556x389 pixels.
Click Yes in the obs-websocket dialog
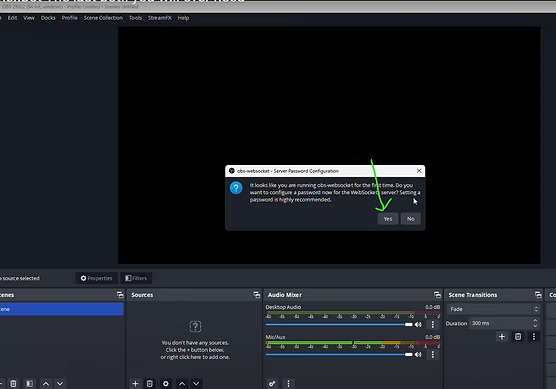pos(388,219)
